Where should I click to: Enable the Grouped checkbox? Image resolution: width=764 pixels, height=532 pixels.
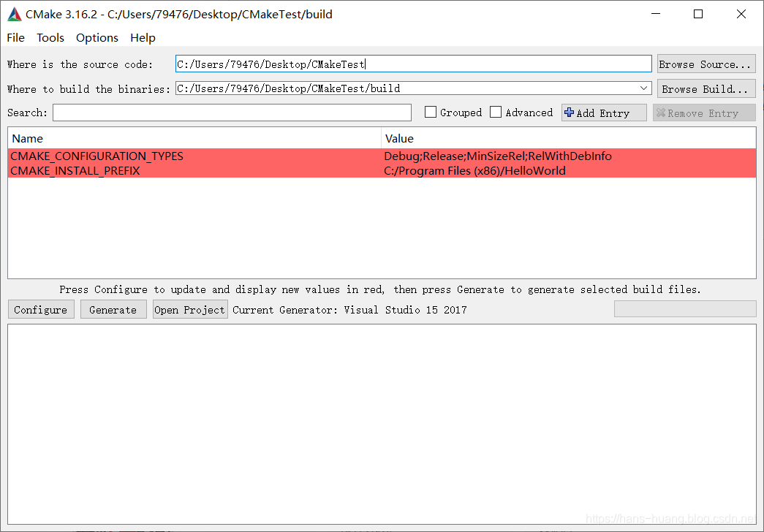click(x=431, y=112)
